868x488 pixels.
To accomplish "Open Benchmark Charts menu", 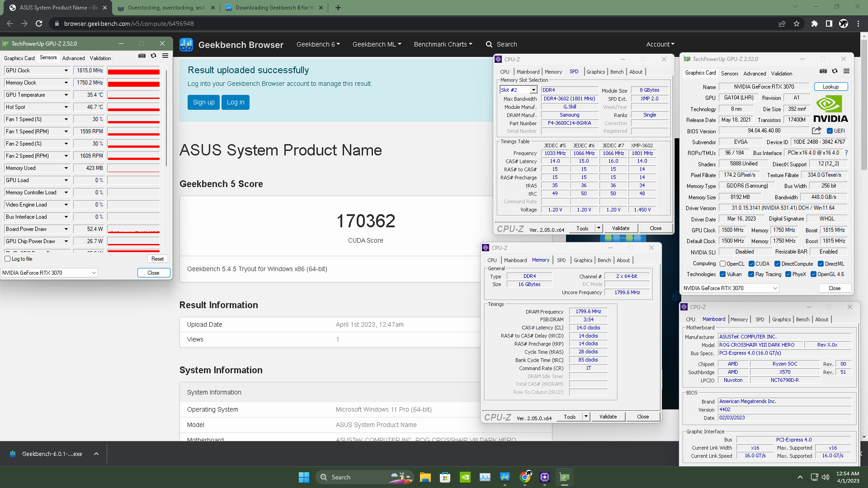I will click(x=443, y=44).
